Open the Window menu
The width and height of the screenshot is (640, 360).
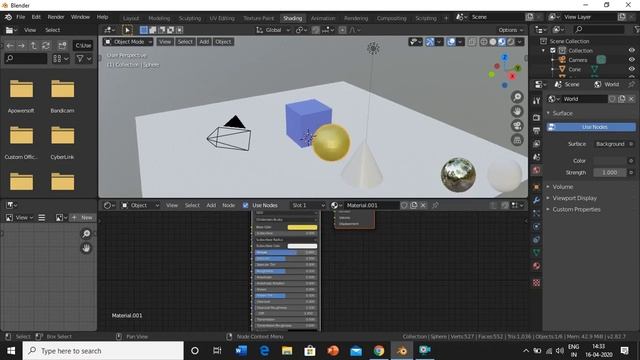[x=80, y=17]
